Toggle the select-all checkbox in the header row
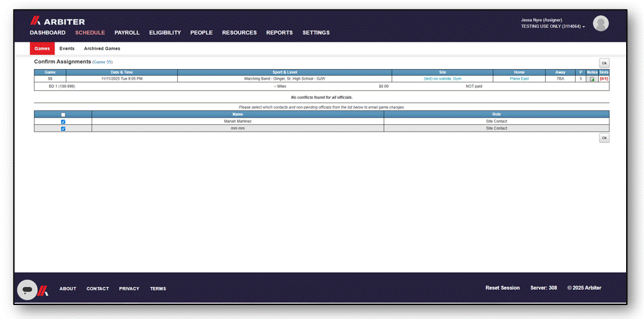Image resolution: width=644 pixels, height=319 pixels. pyautogui.click(x=63, y=115)
